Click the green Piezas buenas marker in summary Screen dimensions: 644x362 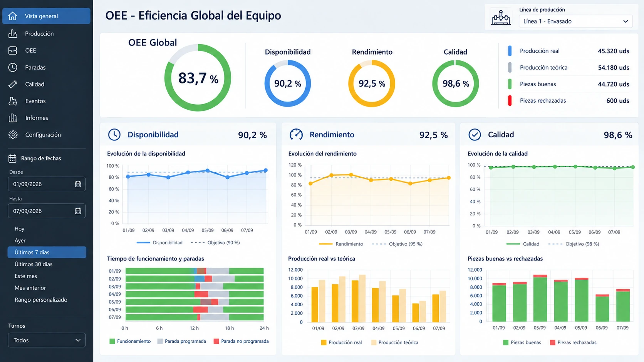click(510, 84)
